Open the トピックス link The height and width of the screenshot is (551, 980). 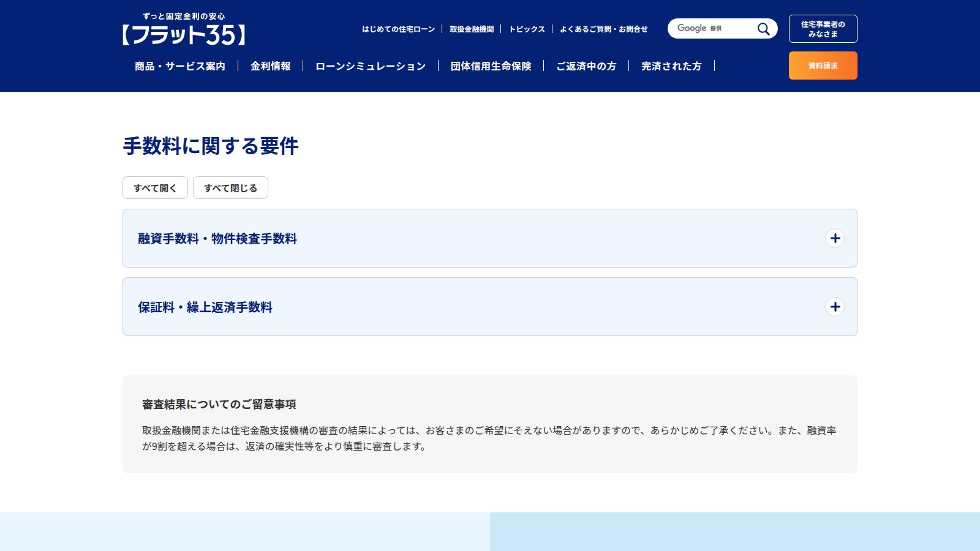pos(527,29)
